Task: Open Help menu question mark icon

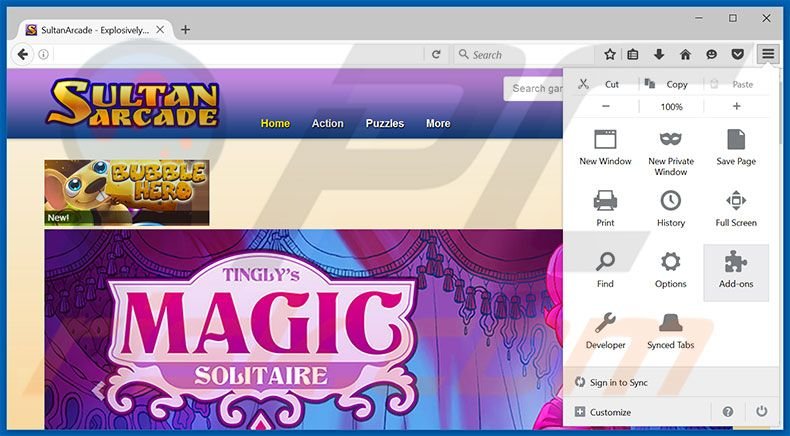Action: pos(728,412)
